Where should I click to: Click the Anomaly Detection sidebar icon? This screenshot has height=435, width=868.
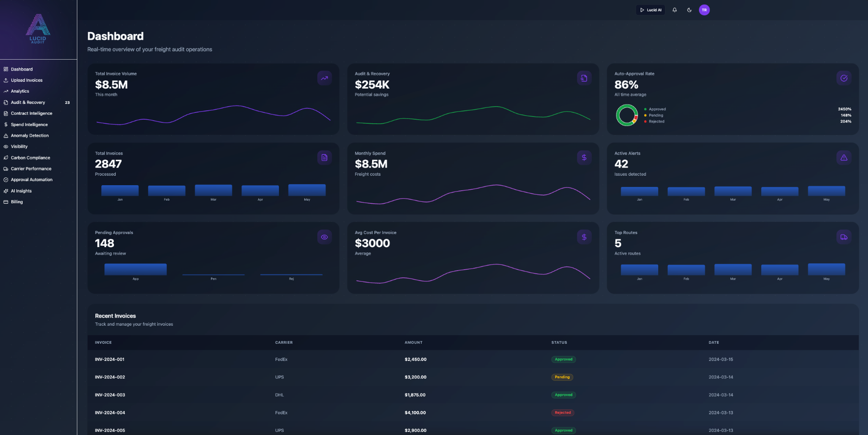[5, 136]
